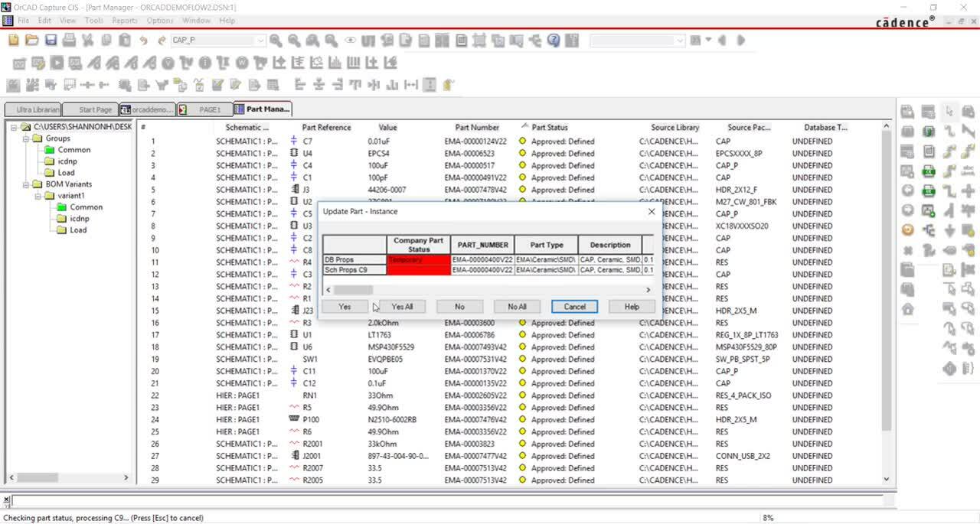Click the Undo arrow icon
980x524 pixels.
[143, 40]
